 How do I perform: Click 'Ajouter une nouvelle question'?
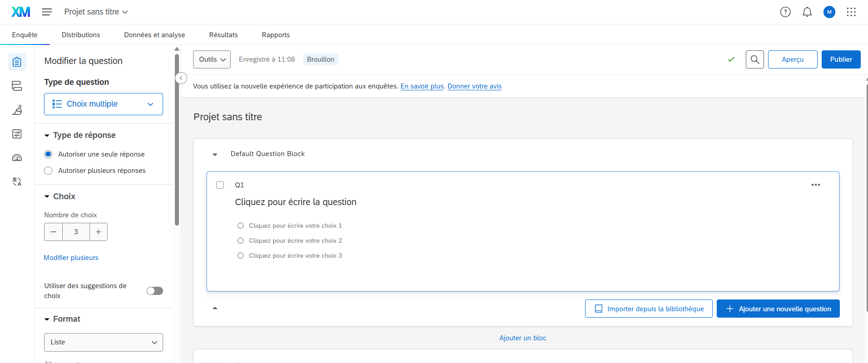[x=778, y=309]
